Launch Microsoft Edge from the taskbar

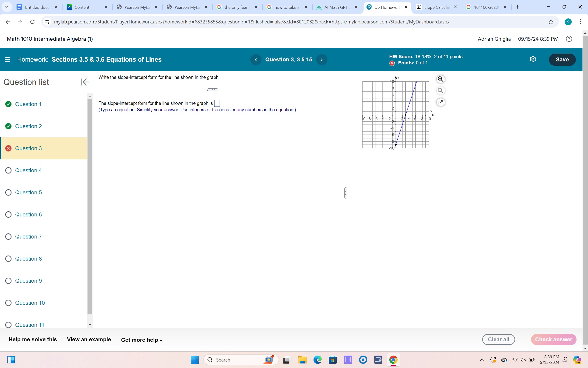pyautogui.click(x=318, y=360)
